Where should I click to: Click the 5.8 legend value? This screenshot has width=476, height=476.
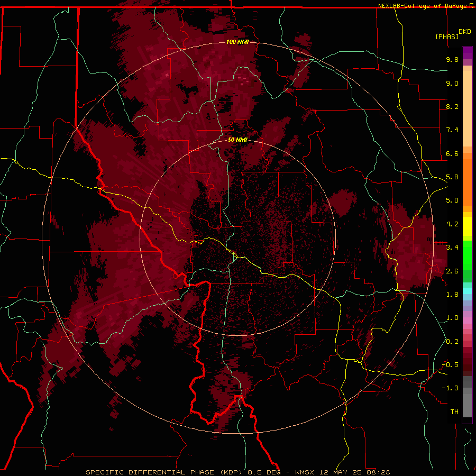[452, 177]
